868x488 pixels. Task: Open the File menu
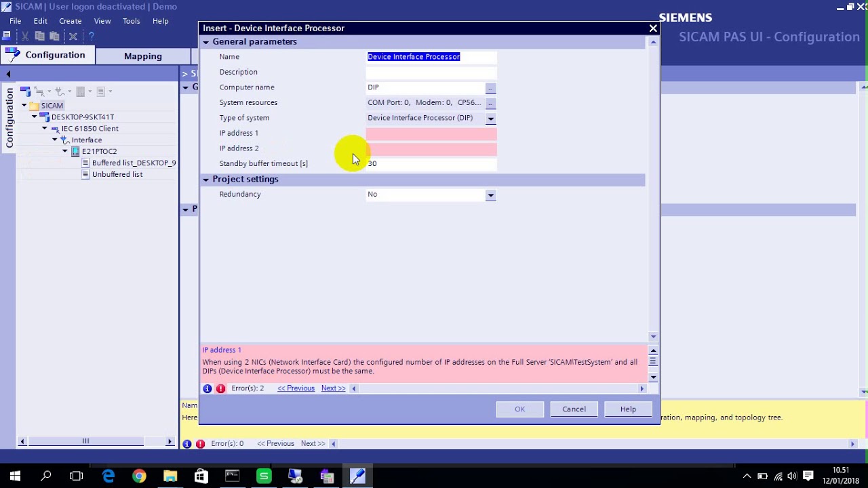(x=15, y=21)
